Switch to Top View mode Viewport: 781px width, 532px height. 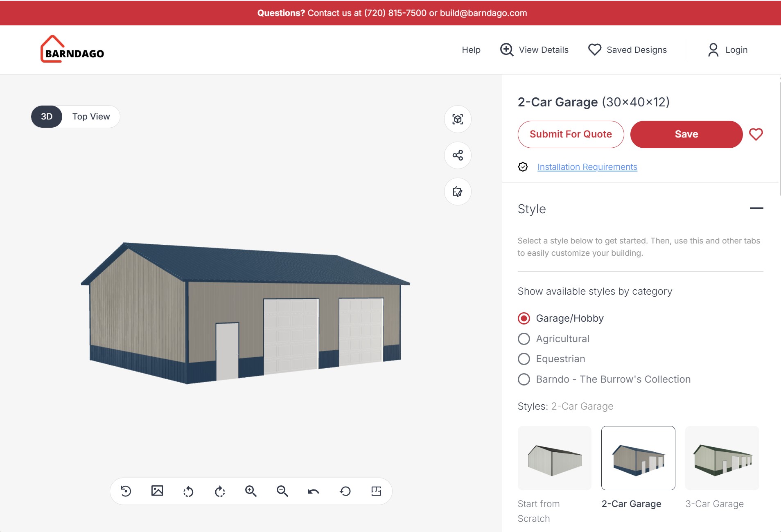pyautogui.click(x=91, y=117)
